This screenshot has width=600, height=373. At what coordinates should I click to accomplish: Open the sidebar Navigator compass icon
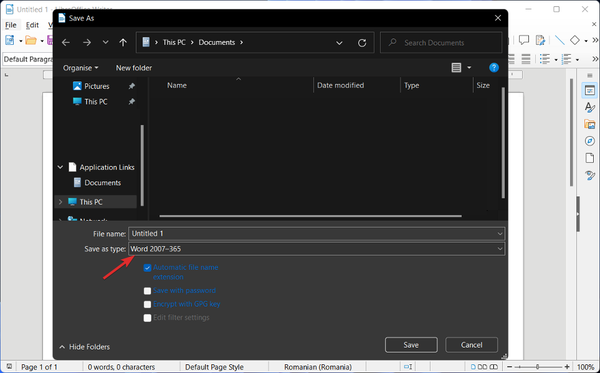[590, 141]
